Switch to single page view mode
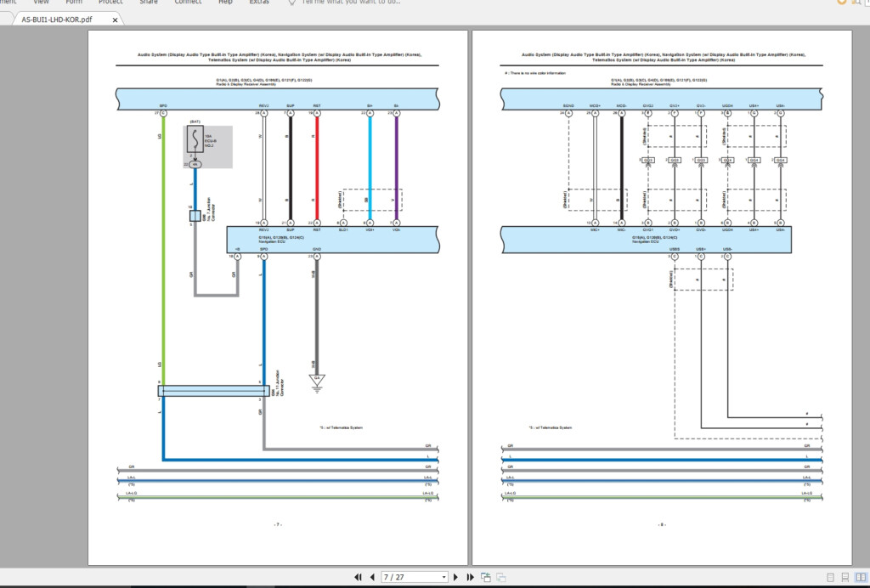Screen dimensions: 870x588 tap(831, 578)
